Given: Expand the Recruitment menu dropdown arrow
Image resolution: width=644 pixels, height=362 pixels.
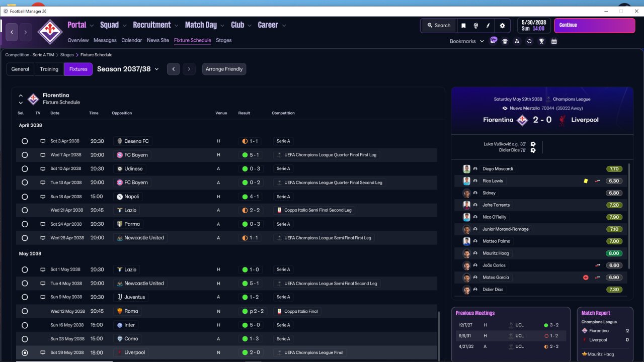Looking at the screenshot, I should point(177,25).
